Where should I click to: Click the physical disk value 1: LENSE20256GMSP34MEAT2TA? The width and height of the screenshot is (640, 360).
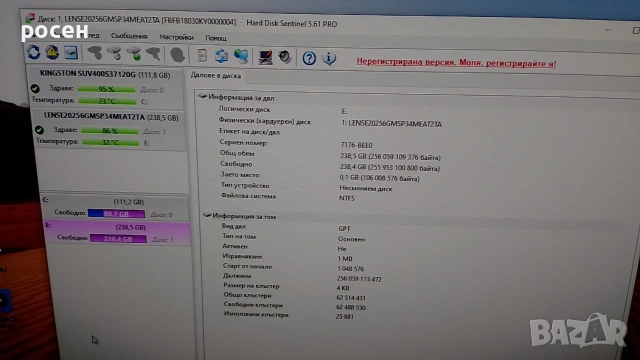pos(391,124)
